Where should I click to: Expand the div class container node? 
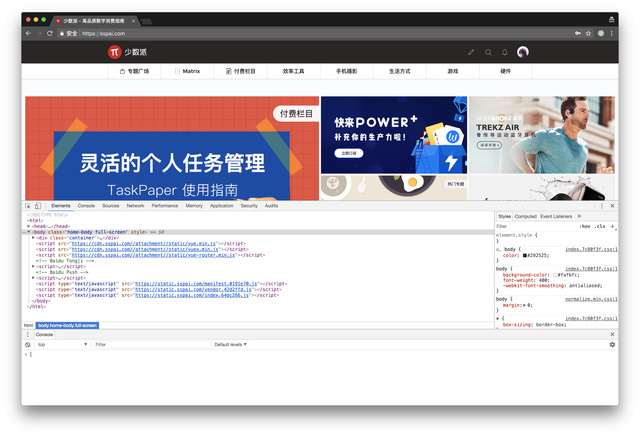click(x=33, y=238)
